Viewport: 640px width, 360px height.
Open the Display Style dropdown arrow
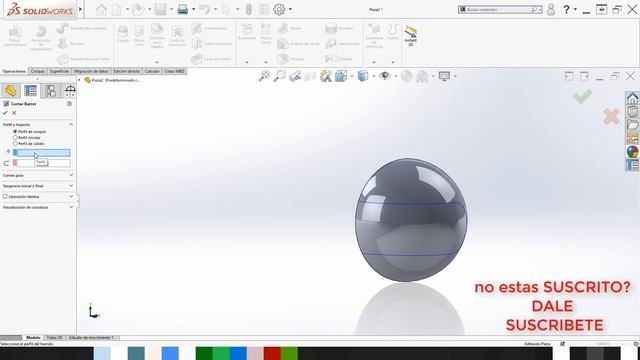373,76
